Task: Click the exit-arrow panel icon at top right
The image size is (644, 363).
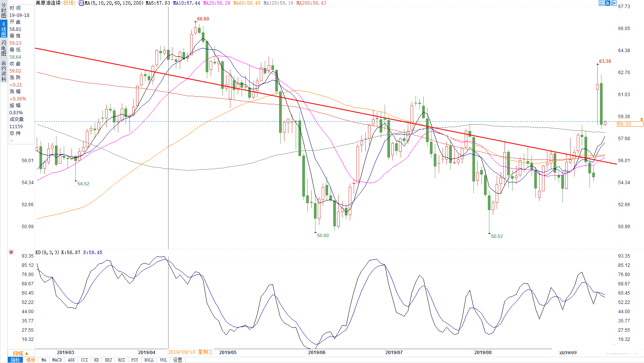Action: pos(614,3)
